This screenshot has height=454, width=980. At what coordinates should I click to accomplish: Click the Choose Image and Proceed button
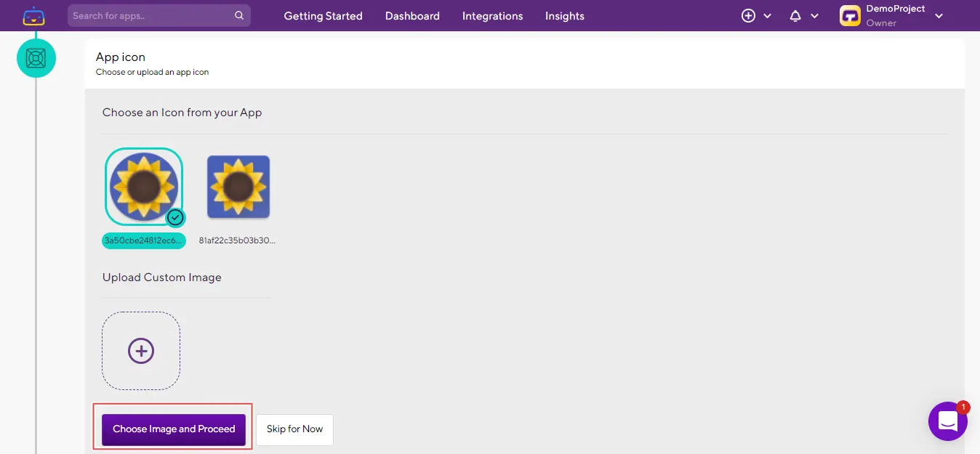(174, 429)
